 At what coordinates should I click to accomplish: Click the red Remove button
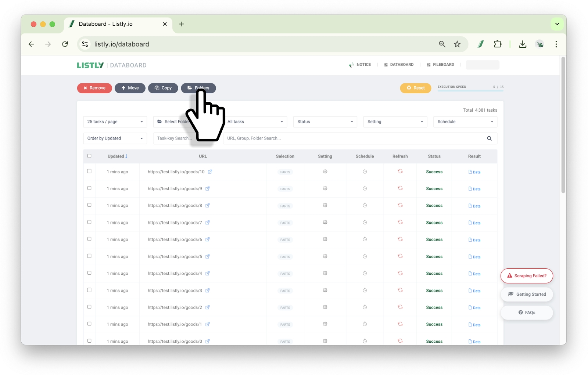tap(94, 88)
